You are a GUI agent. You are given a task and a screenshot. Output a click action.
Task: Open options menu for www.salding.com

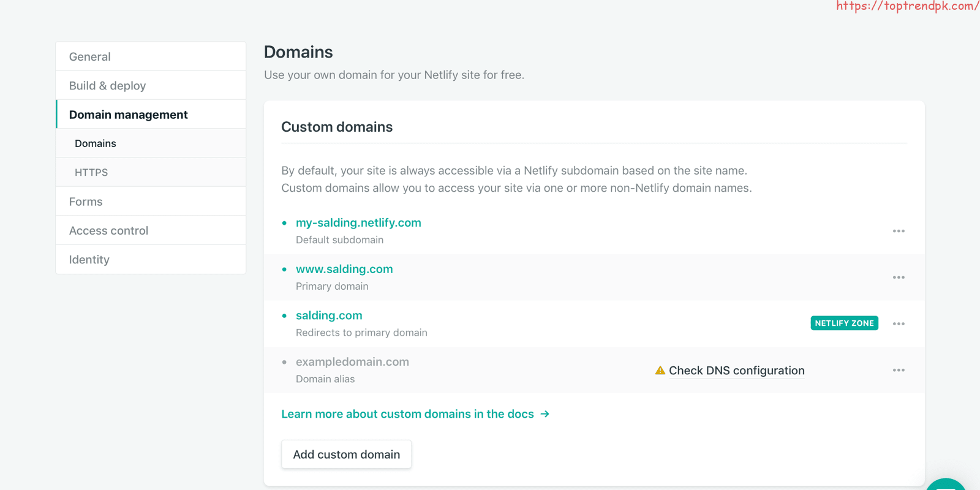coord(899,277)
